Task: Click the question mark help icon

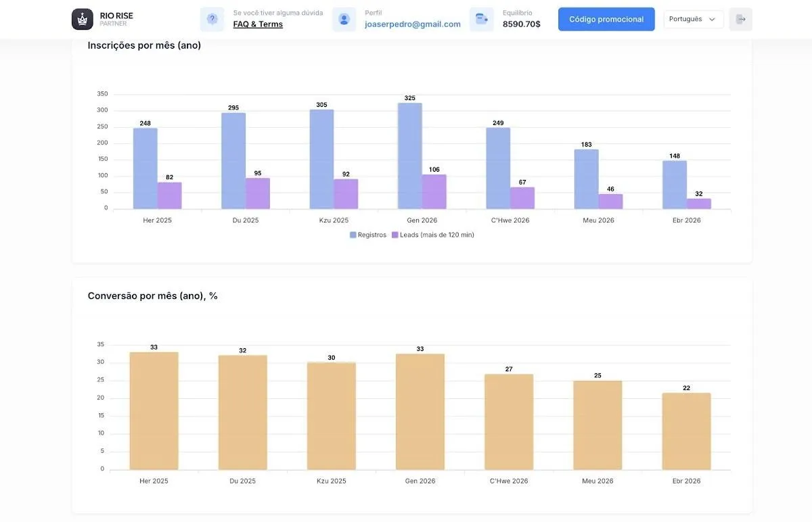Action: [x=212, y=19]
